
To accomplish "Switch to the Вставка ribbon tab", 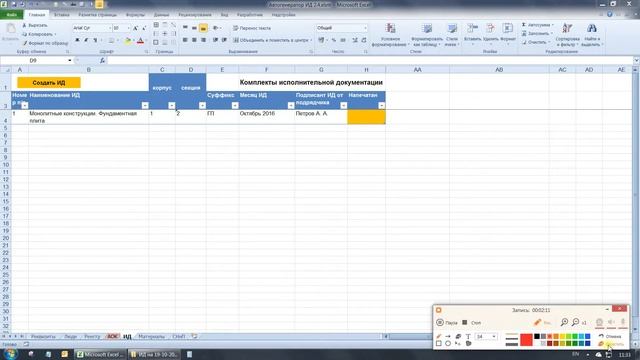I will pos(62,15).
